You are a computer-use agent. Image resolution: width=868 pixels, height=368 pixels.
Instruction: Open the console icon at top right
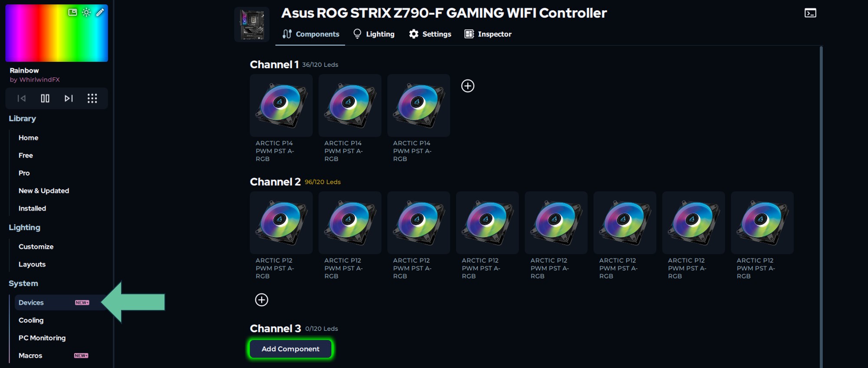(x=810, y=13)
